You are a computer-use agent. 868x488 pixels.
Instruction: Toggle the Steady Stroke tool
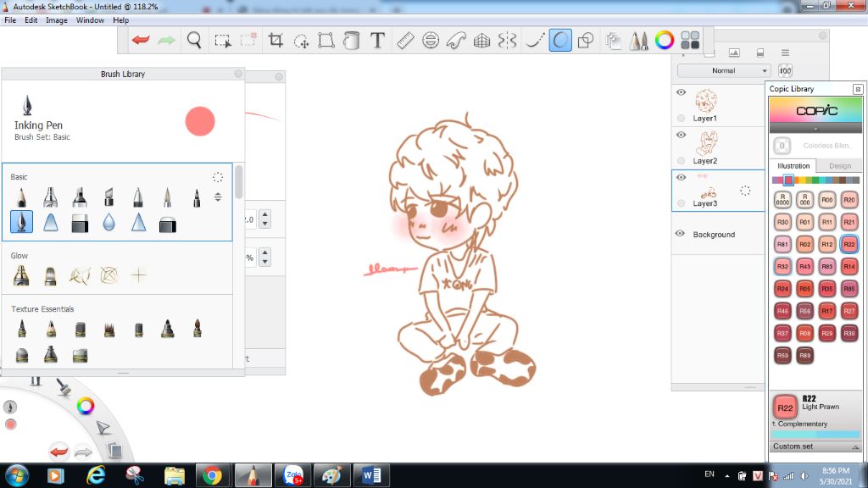[x=560, y=40]
